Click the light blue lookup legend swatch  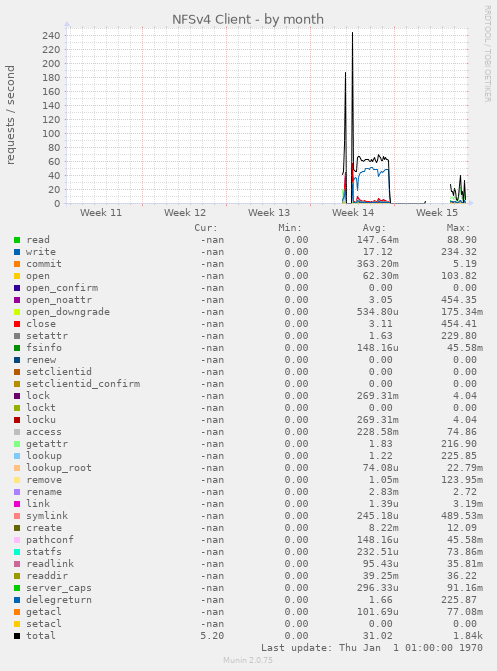click(17, 456)
